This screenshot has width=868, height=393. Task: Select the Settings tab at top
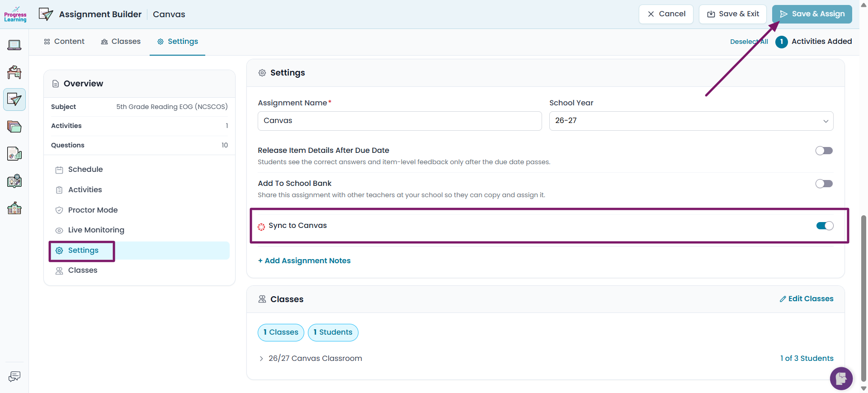[177, 42]
